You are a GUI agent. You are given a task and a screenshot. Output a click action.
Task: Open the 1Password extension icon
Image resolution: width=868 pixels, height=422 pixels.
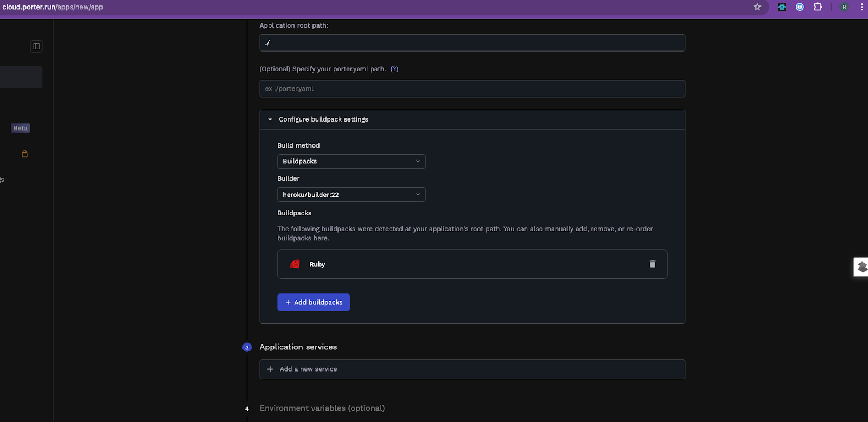coord(800,7)
